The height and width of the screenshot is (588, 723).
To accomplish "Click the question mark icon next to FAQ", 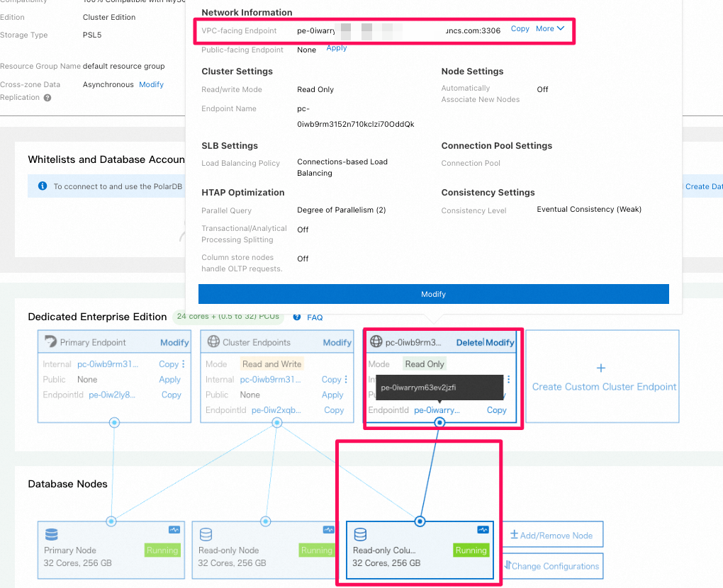I will tap(297, 317).
